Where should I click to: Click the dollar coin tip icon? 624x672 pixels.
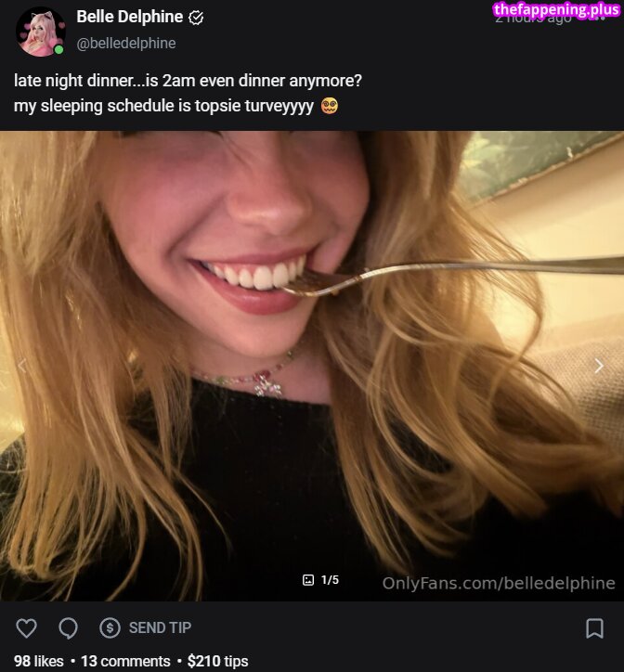pyautogui.click(x=110, y=628)
